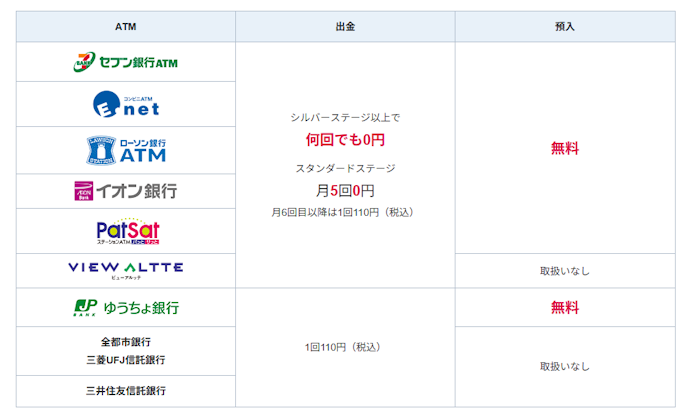Click the PatSat station ATM logo
The image size is (690, 416).
(128, 231)
